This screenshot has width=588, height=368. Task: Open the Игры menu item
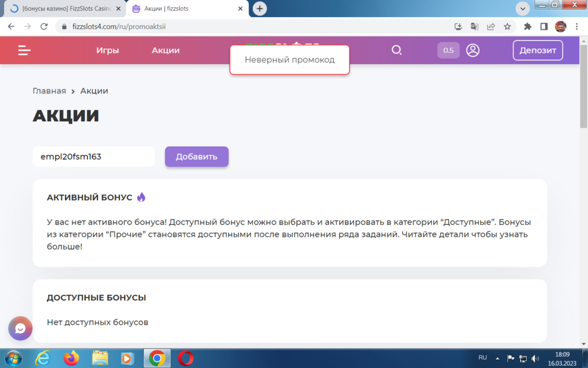[108, 51]
